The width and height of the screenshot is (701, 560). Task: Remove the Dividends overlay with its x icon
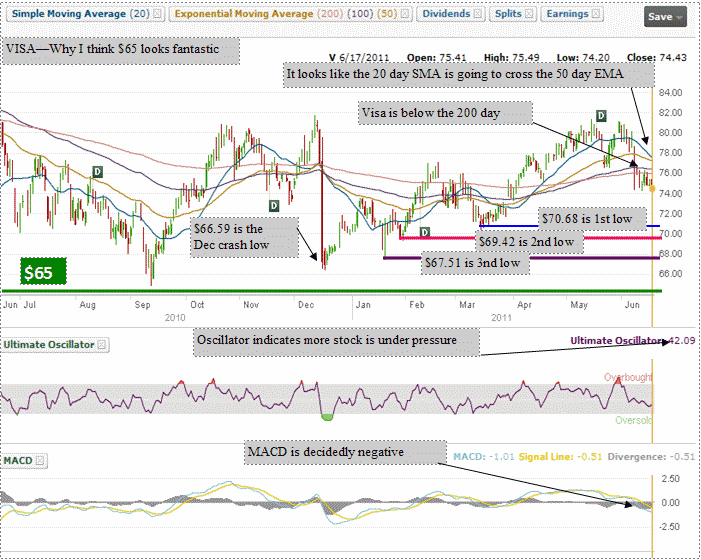point(477,14)
